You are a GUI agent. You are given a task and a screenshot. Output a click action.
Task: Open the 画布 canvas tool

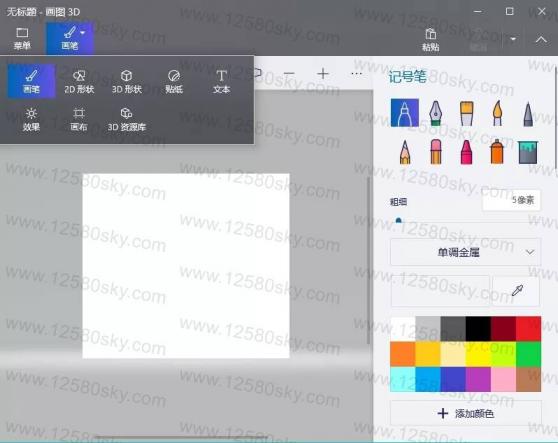[79, 120]
